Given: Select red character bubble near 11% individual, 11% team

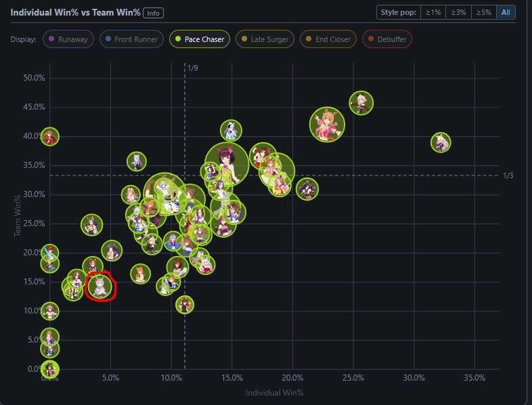Looking at the screenshot, I should click(x=185, y=305).
